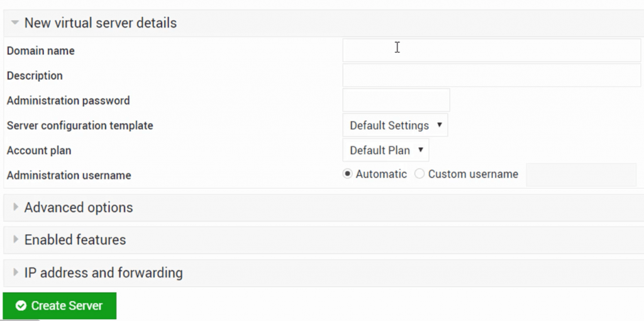Expand IP address and forwarding arrow icon
Viewport: 644px width, 321px height.
pos(16,273)
